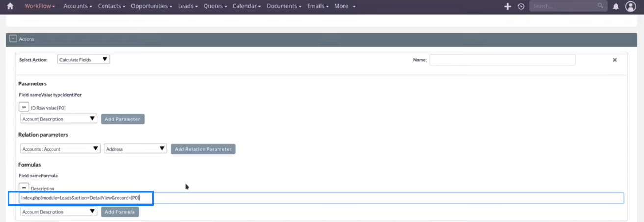Remove the ID Raw value parameter
The height and width of the screenshot is (222, 644).
[24, 107]
